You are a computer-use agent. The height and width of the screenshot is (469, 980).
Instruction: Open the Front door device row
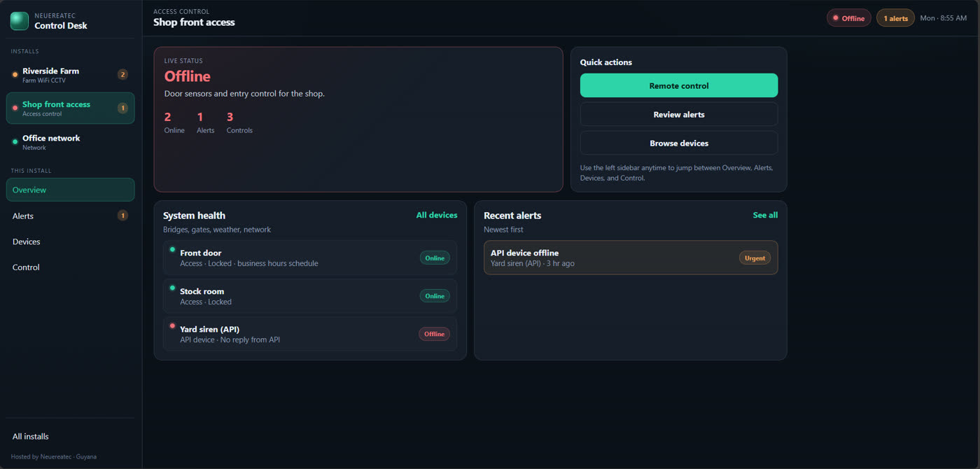310,258
